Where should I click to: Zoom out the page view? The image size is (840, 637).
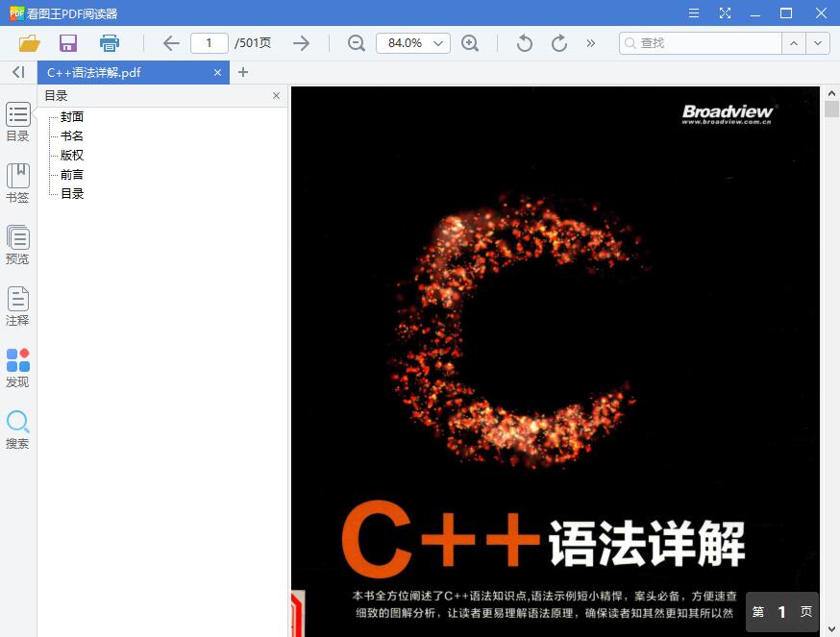[x=356, y=43]
